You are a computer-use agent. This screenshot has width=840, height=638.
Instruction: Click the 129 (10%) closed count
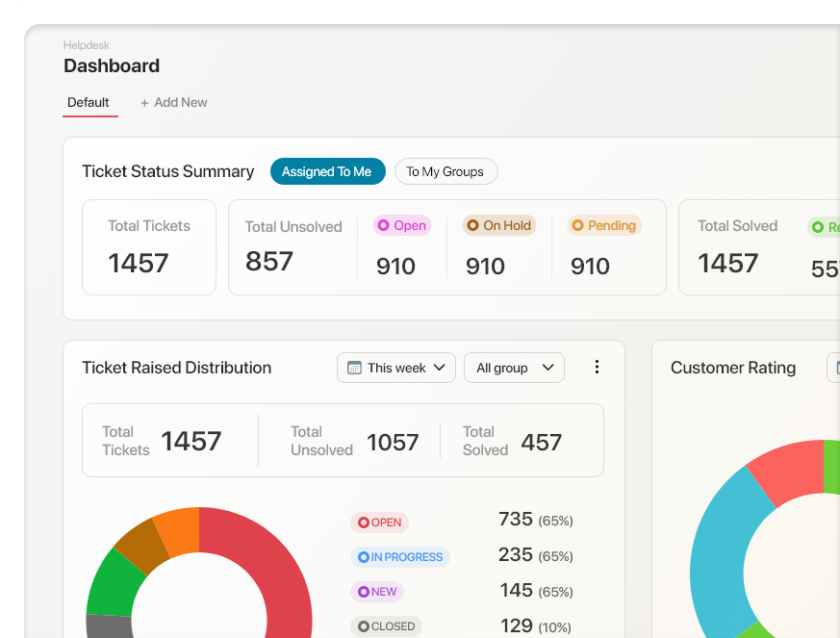click(x=536, y=625)
